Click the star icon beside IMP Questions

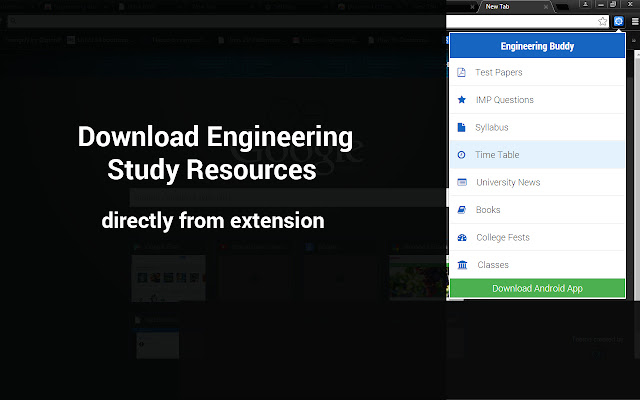[x=462, y=100]
